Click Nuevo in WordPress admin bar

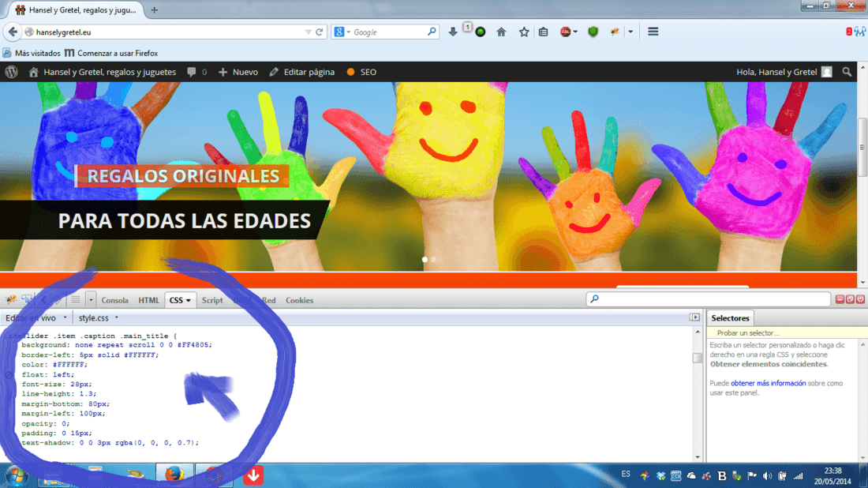pyautogui.click(x=238, y=72)
